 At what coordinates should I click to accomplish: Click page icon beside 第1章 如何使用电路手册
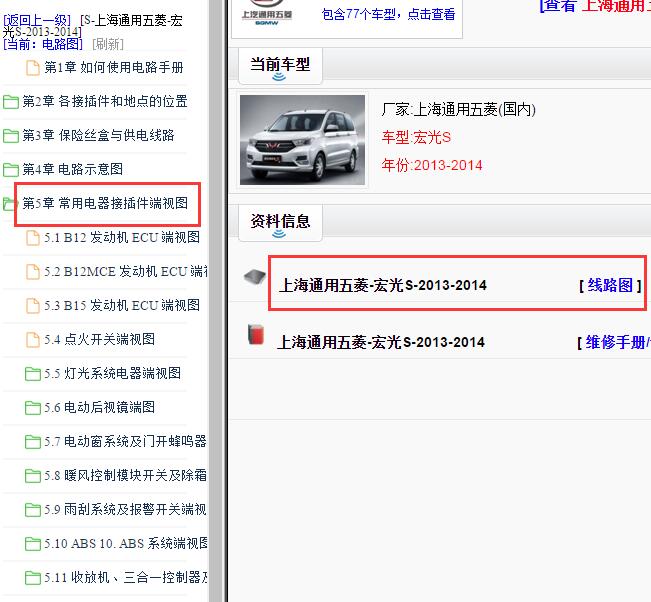click(x=33, y=68)
